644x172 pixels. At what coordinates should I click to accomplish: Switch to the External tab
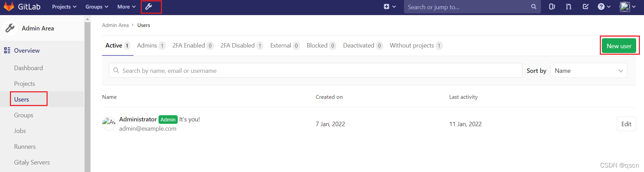tap(285, 45)
